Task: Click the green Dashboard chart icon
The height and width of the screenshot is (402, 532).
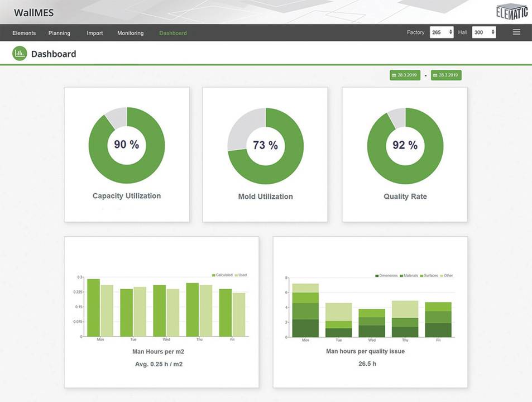Action: click(20, 54)
